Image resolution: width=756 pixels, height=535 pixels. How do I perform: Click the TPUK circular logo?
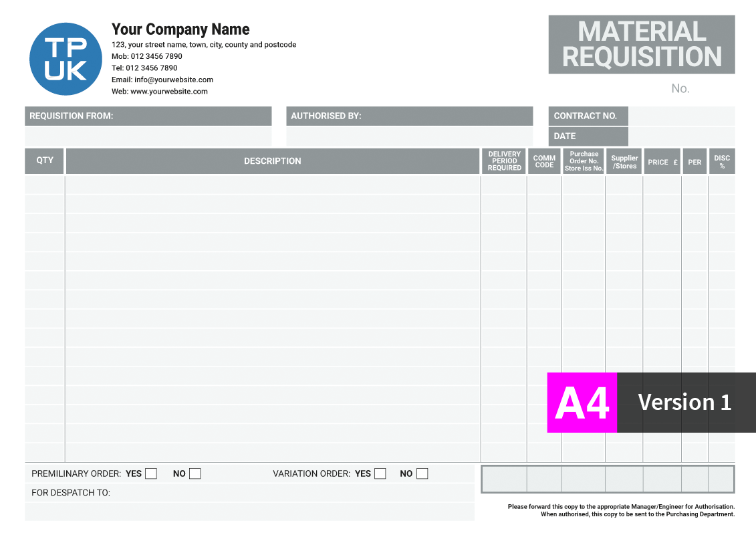66,60
